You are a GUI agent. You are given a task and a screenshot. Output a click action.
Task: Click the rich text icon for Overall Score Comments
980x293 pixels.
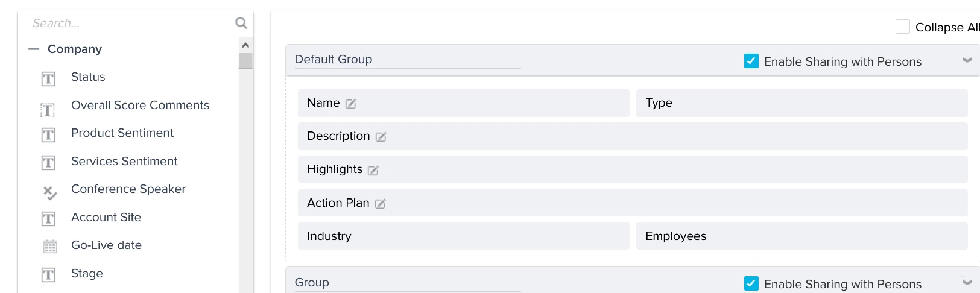48,110
